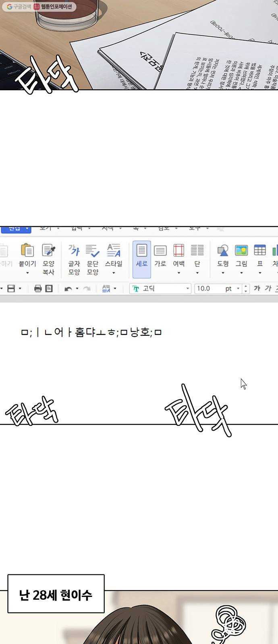The width and height of the screenshot is (278, 644).
Task: Expand the 그림 picture dropdown arrow
Action: click(241, 273)
